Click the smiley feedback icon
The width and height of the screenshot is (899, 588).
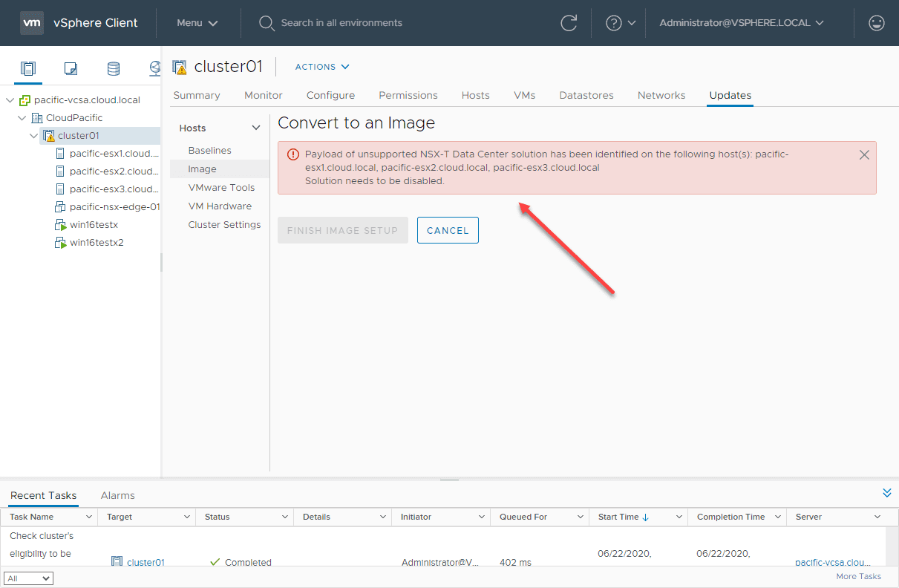tap(877, 23)
